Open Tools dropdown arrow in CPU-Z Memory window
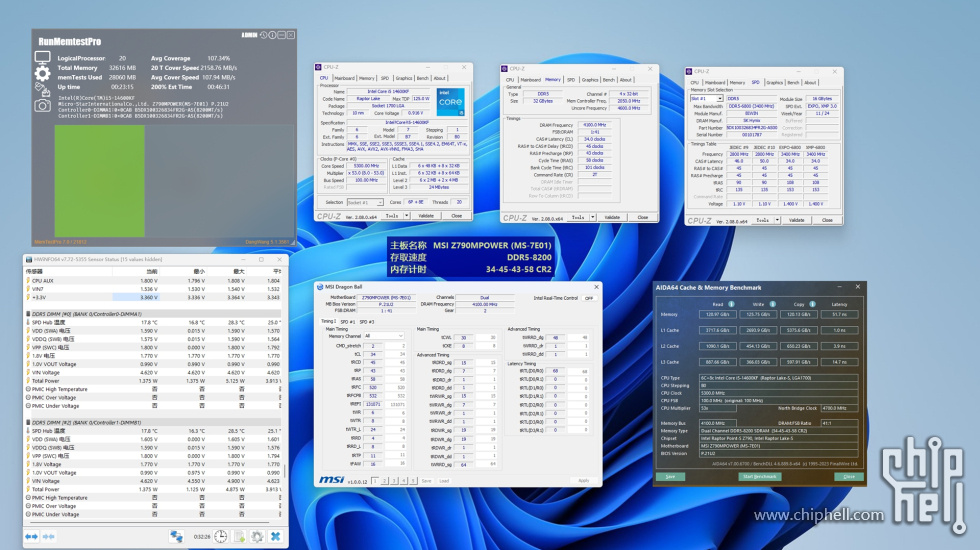Viewport: 980px width, 550px height. [x=592, y=218]
